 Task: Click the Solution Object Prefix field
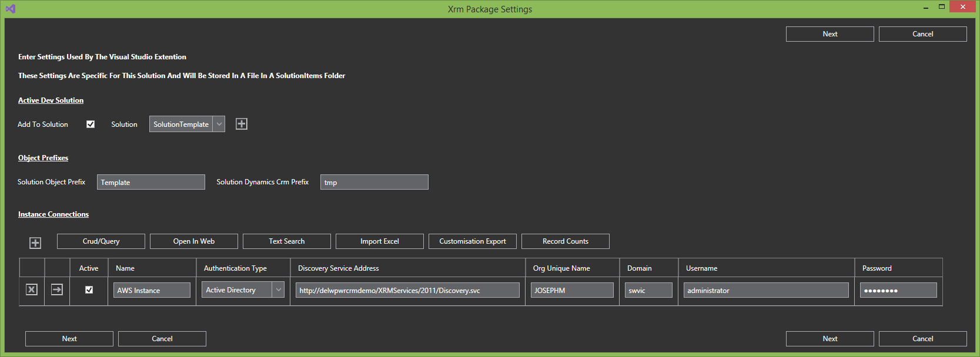pyautogui.click(x=151, y=182)
